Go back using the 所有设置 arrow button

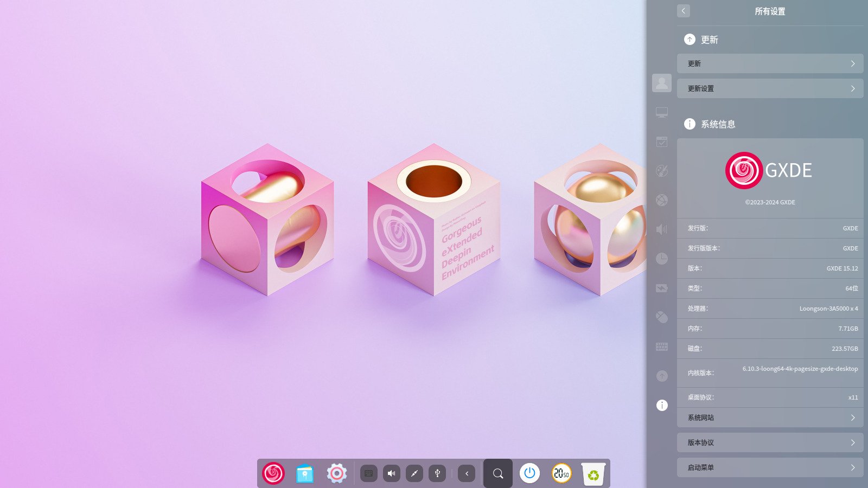click(x=684, y=11)
